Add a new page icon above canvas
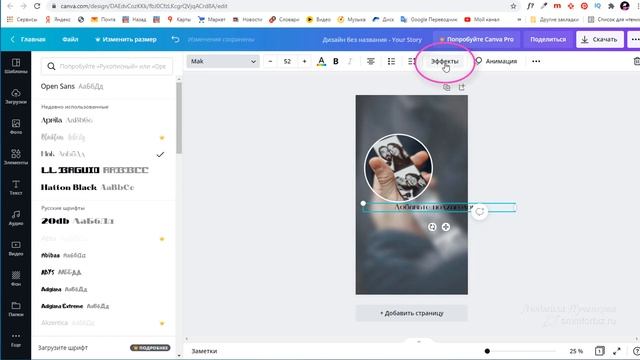Image resolution: width=640 pixels, height=360 pixels. (462, 87)
